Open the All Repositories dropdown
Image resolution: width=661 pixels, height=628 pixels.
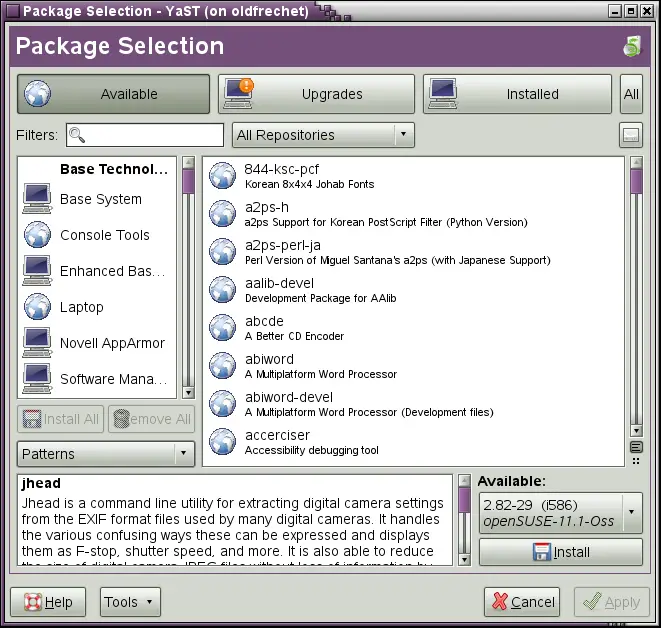(x=323, y=135)
